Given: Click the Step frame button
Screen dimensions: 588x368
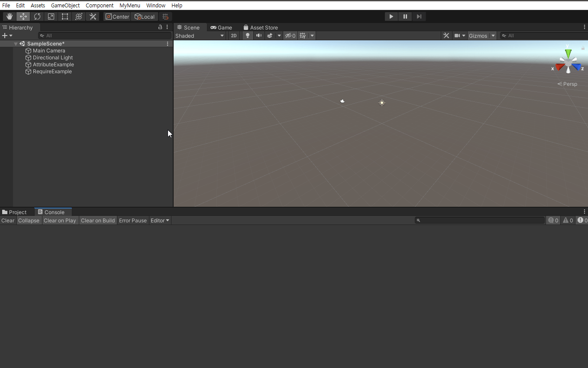Looking at the screenshot, I should click(x=419, y=16).
